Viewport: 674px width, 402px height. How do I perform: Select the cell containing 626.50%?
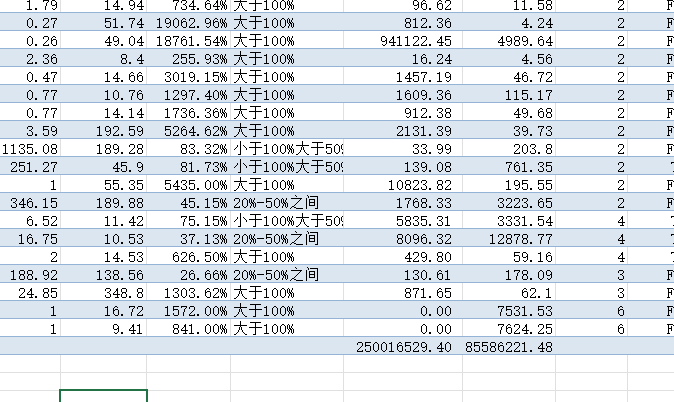(x=189, y=257)
